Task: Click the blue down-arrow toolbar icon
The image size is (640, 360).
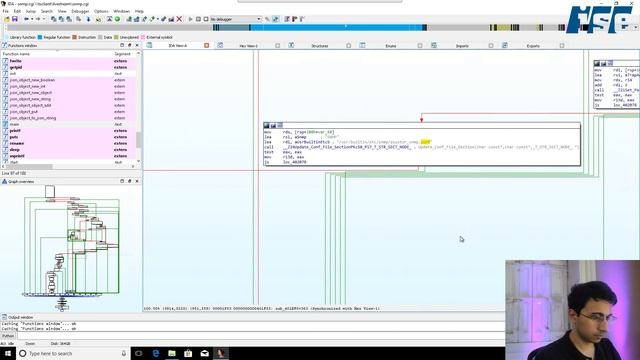Action: (x=88, y=19)
